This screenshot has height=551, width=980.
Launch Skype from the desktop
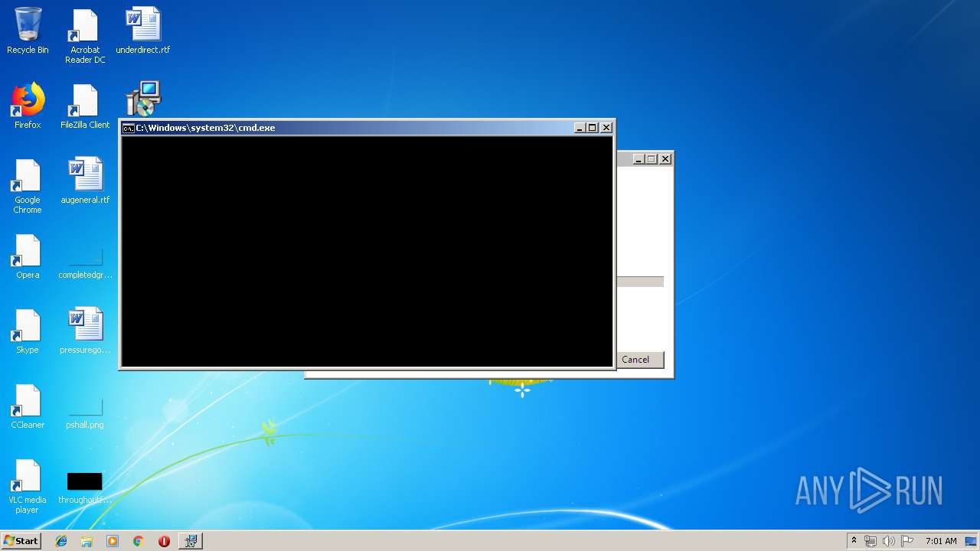28,331
